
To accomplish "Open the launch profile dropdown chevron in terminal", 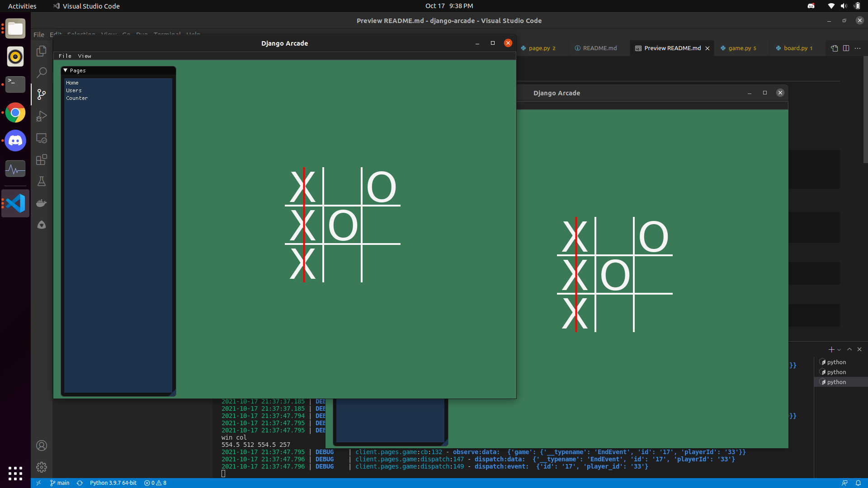I will [839, 350].
